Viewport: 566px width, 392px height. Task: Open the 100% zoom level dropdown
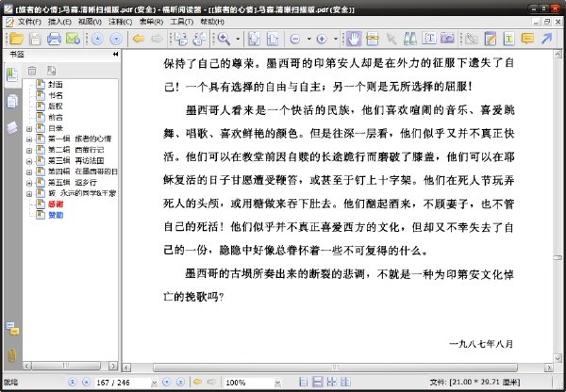[x=277, y=383]
